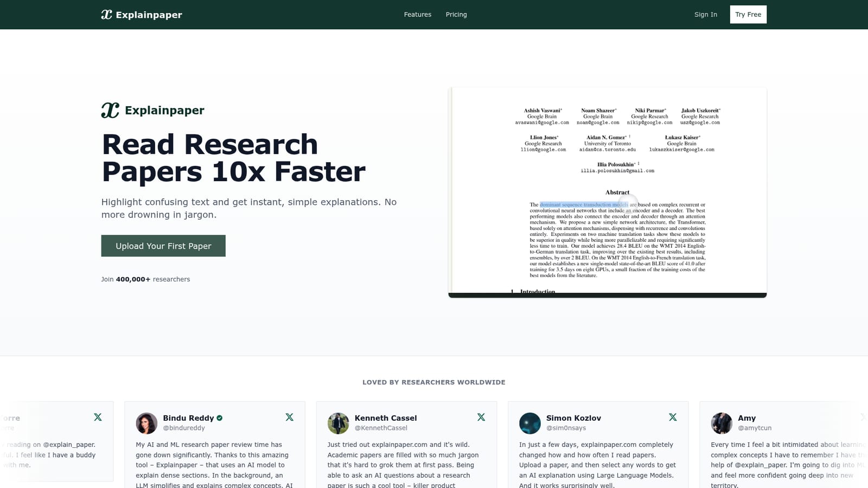Click the name Bindu Reddy
This screenshot has width=868, height=488.
tap(188, 418)
